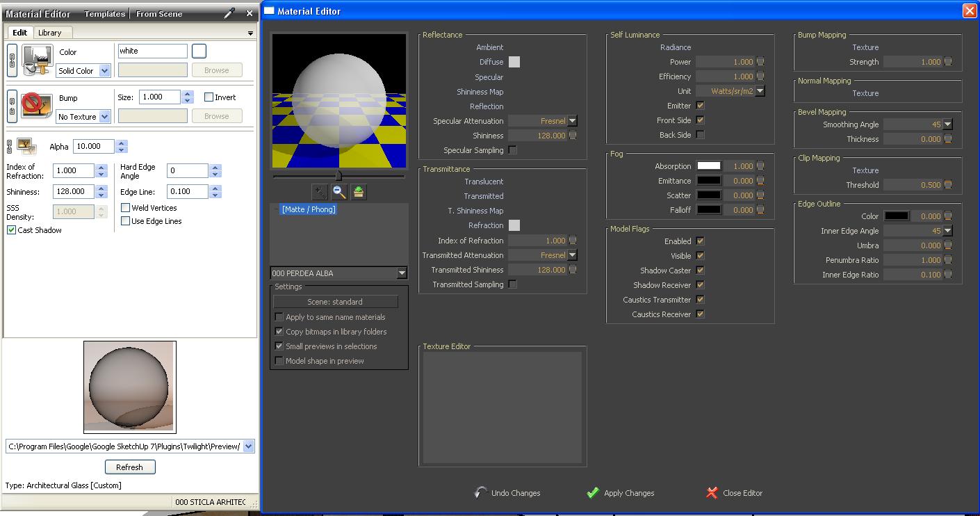Click the spinner knob beside Bevel Thickness
Viewport: 980px width, 516px height.
pyautogui.click(x=948, y=139)
